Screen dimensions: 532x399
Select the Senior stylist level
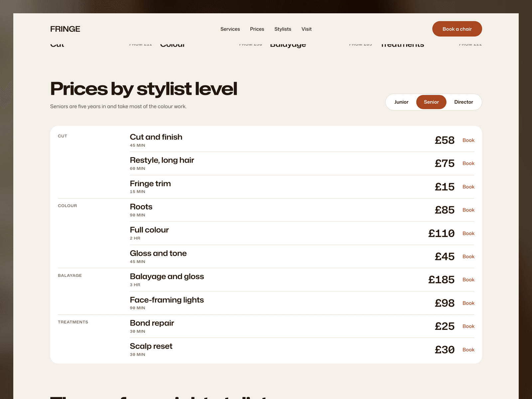[431, 102]
